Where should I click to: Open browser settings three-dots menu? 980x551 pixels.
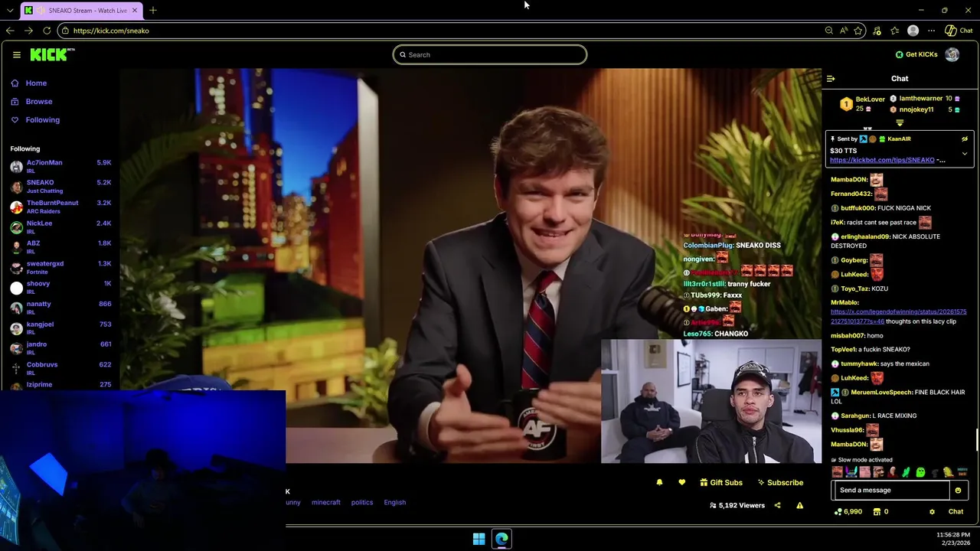(x=931, y=31)
